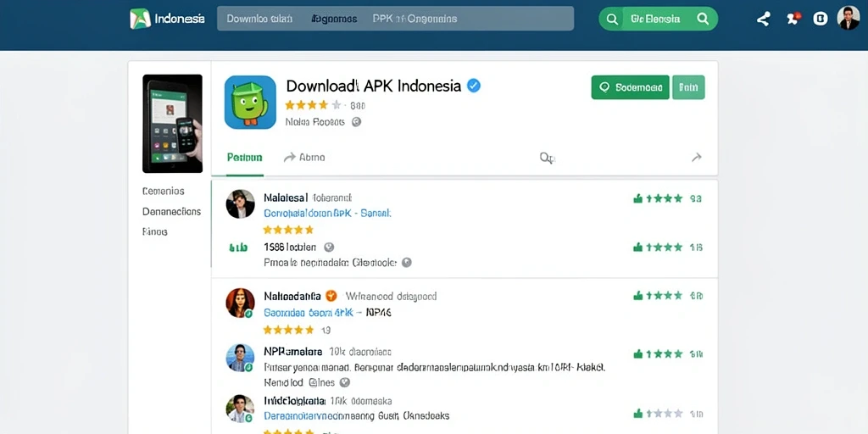Click the green robot app icon
Viewport: 868px width, 434px height.
[250, 103]
